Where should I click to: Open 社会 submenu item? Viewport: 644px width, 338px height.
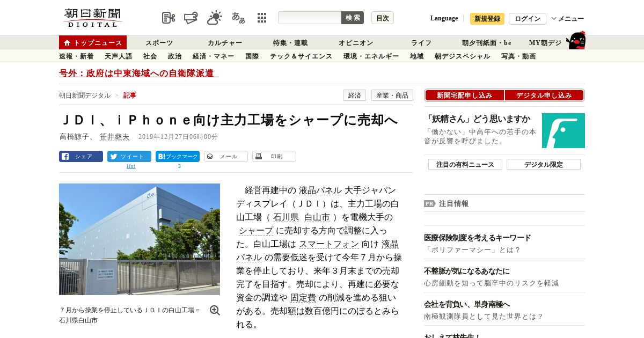pos(150,56)
